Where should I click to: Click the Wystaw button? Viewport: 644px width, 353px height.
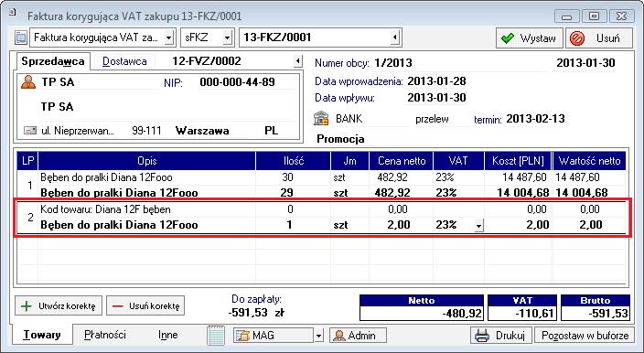[530, 38]
